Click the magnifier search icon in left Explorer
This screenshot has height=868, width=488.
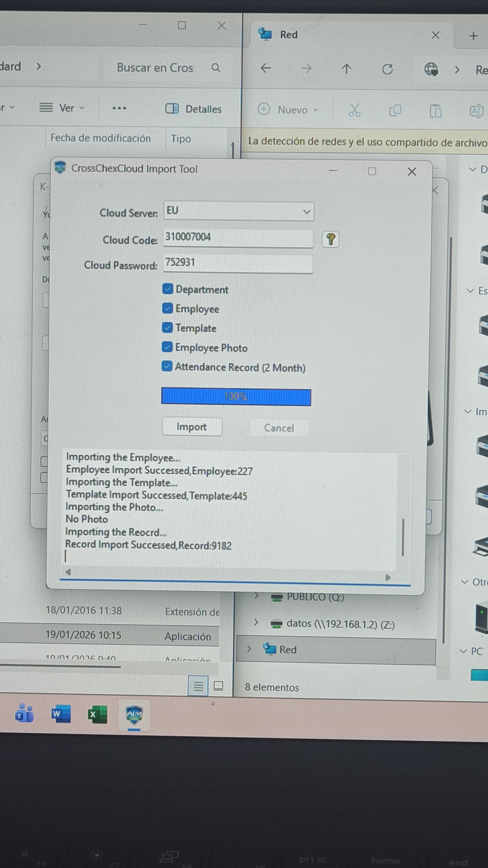click(216, 68)
